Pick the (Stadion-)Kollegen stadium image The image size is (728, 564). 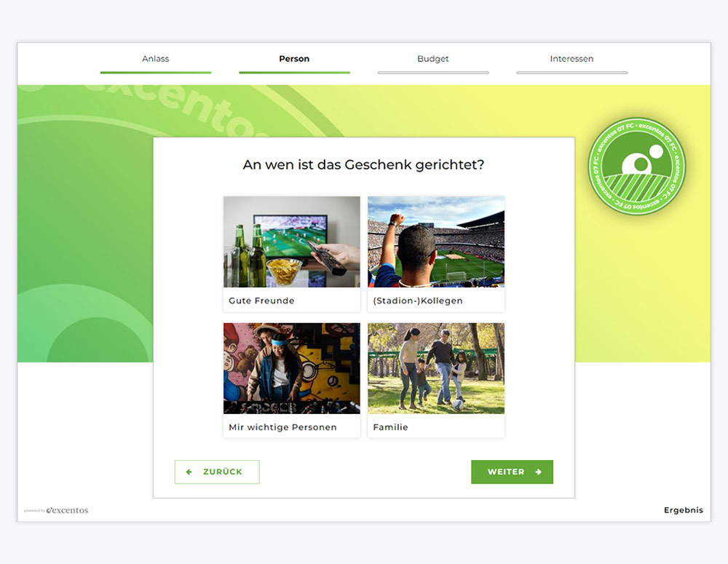click(x=436, y=242)
